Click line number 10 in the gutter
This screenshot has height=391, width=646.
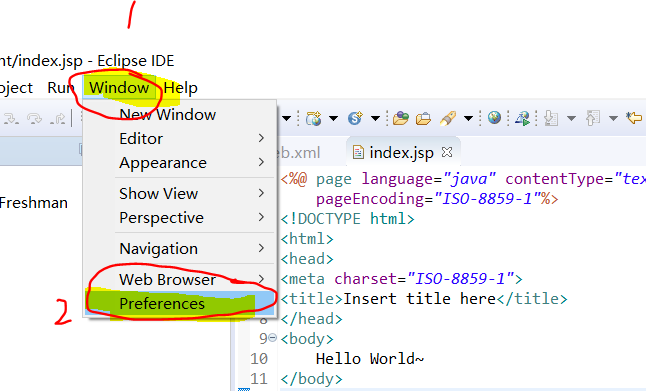259,358
